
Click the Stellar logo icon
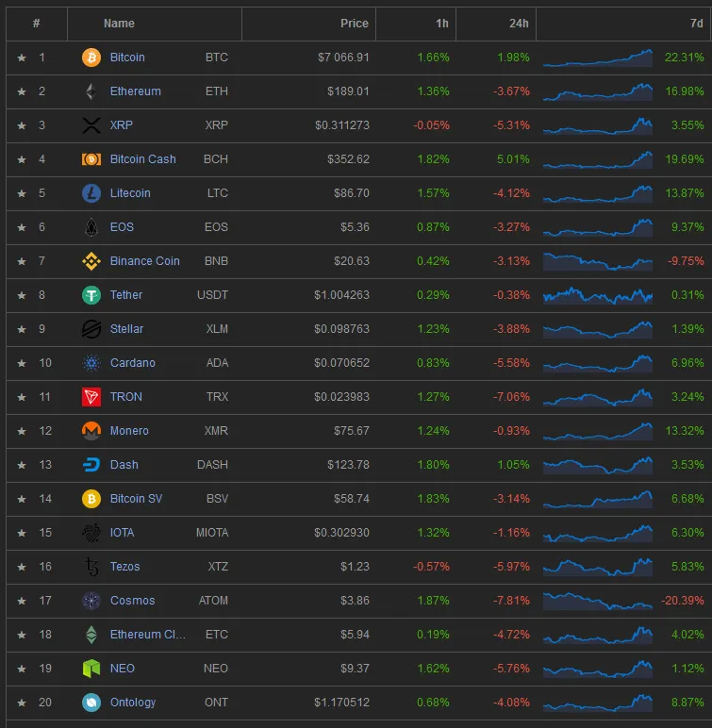91,329
